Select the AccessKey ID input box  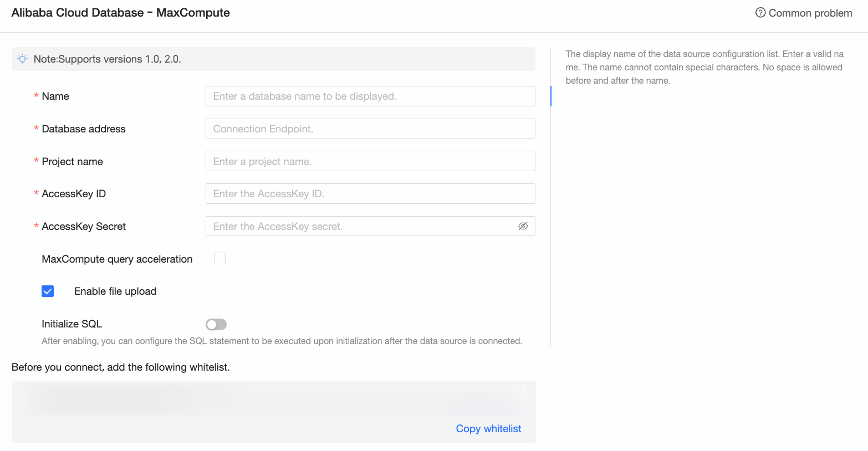370,194
